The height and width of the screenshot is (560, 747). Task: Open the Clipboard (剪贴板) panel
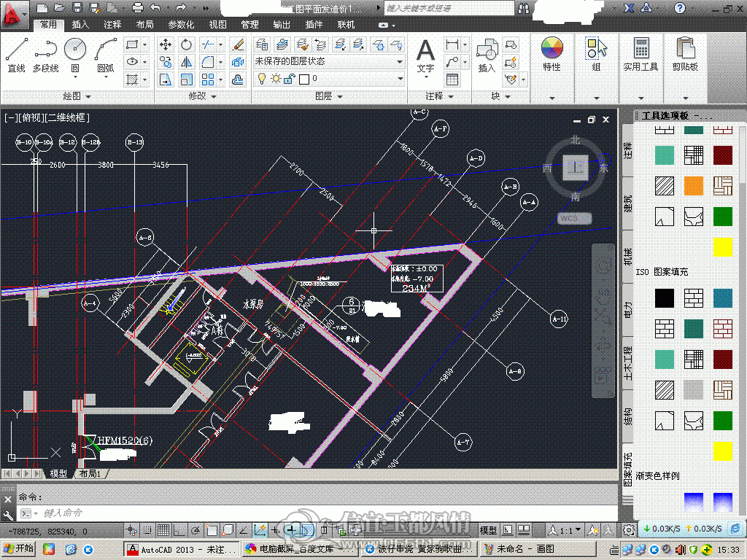pyautogui.click(x=685, y=54)
